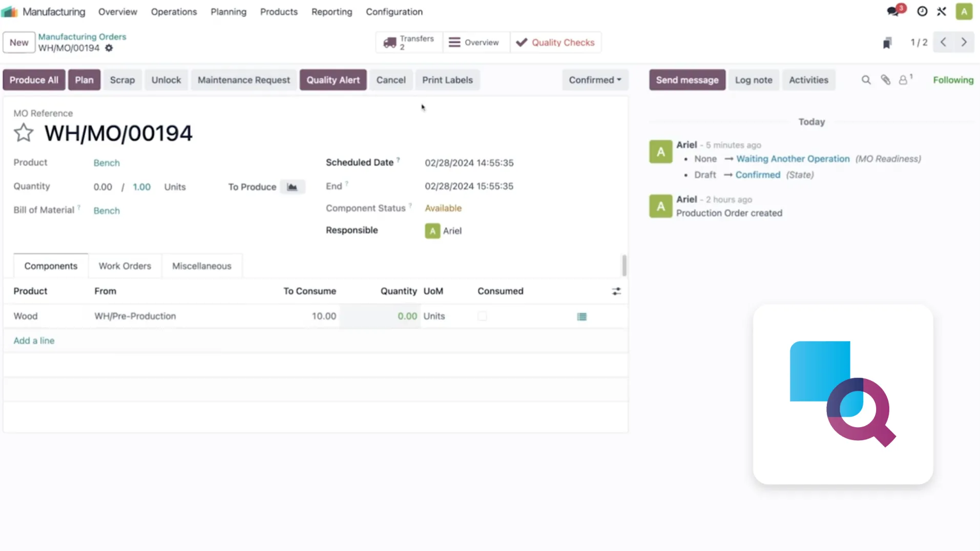Click the To Consume value 10.00
The image size is (980, 551).
[x=324, y=316]
